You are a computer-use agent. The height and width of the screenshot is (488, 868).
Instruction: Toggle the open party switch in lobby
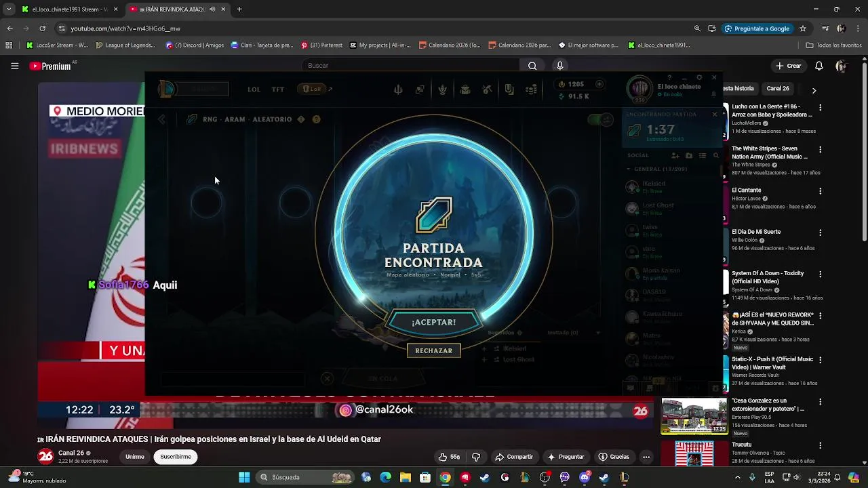[599, 119]
